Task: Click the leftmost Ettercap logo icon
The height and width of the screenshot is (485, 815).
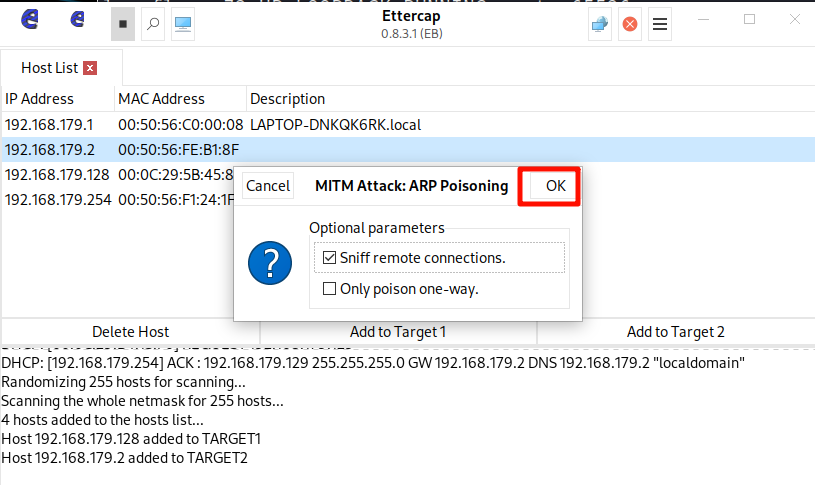Action: click(31, 20)
